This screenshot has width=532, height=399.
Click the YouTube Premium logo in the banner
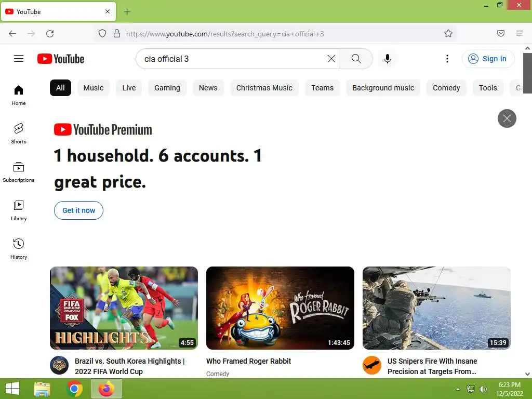pyautogui.click(x=103, y=129)
